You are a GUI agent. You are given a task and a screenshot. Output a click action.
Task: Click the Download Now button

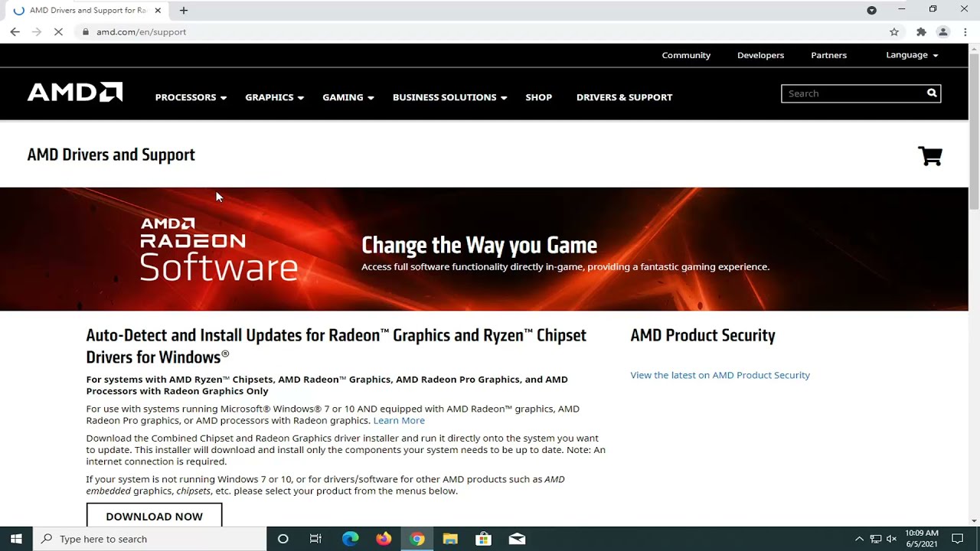(x=154, y=516)
